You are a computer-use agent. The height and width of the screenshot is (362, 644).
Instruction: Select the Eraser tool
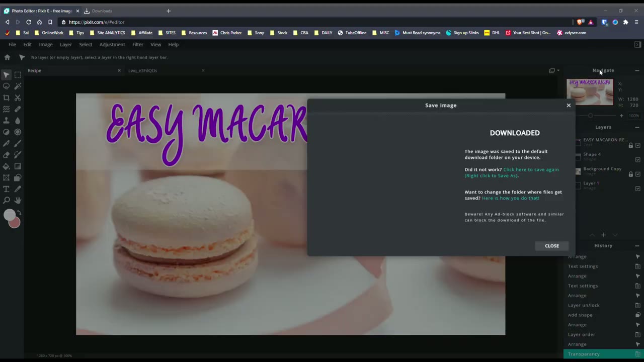[x=7, y=155]
